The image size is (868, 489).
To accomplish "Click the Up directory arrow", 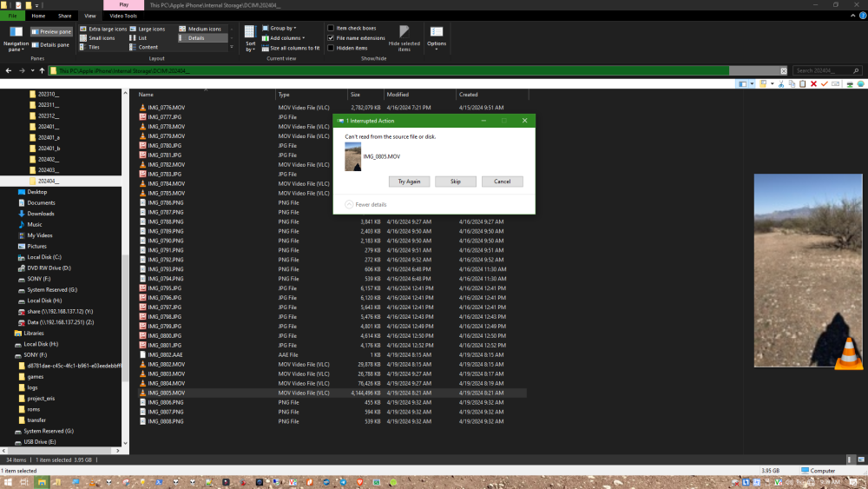I will tap(43, 70).
